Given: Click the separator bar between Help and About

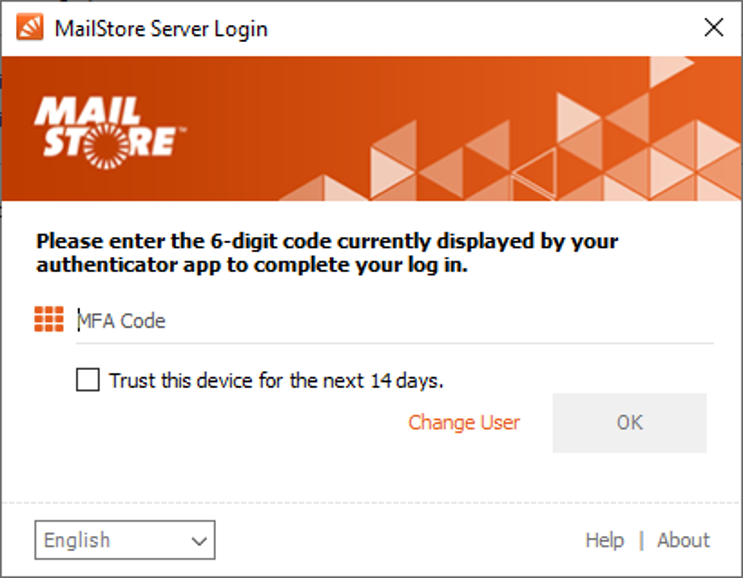Looking at the screenshot, I should point(641,540).
